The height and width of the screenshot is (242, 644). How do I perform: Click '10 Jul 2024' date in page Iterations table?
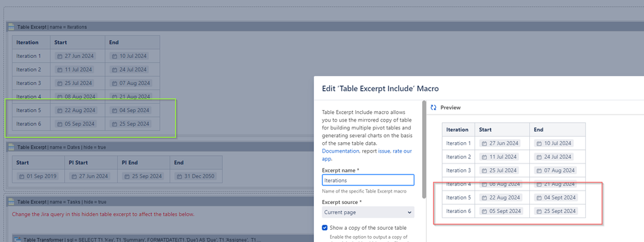coord(128,56)
